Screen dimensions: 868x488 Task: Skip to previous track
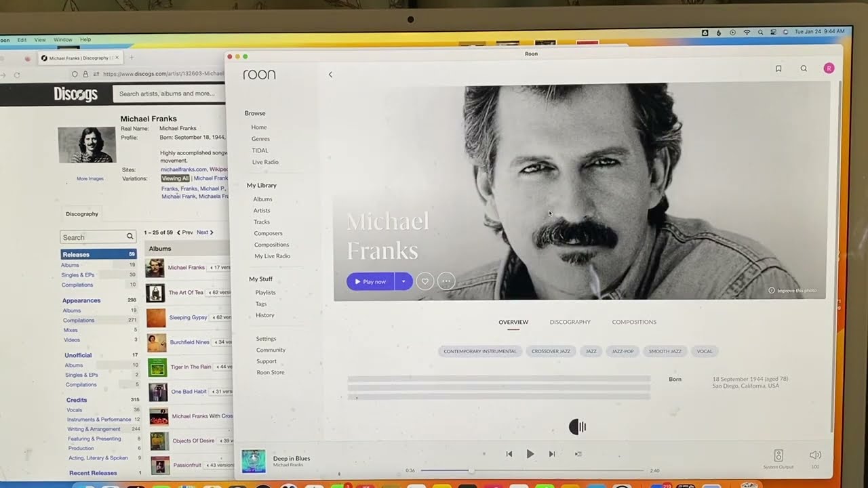(509, 454)
